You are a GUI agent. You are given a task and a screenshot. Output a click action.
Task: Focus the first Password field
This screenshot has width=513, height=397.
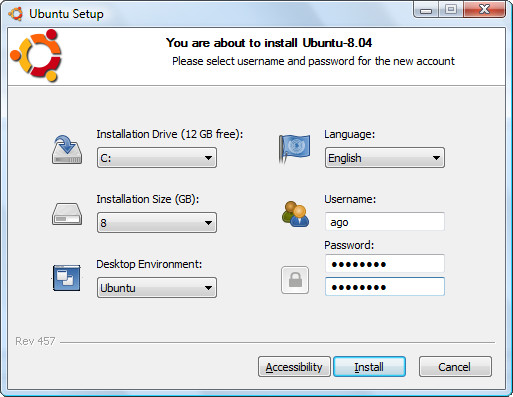click(x=385, y=264)
